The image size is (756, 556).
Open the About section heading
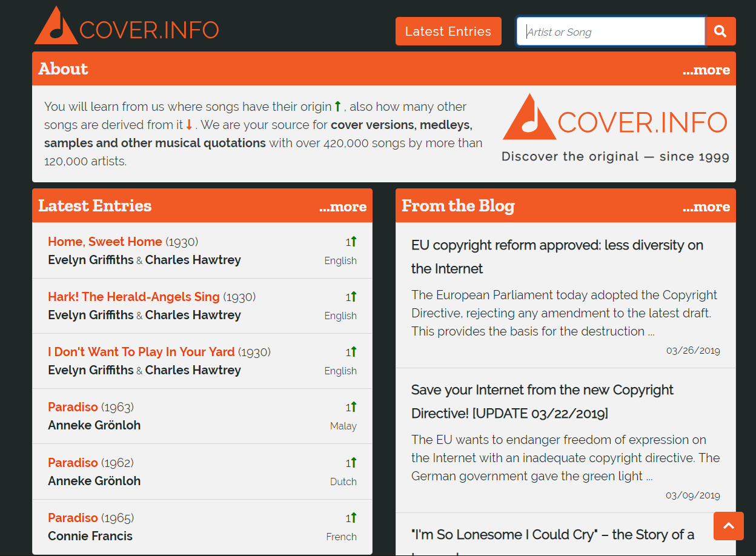point(63,69)
